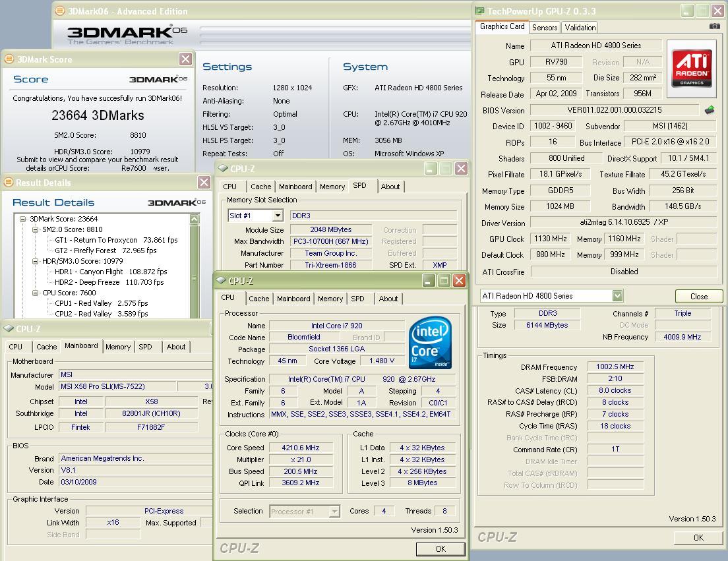The image size is (728, 561).
Task: Open SPD tab in front CPU-Z window
Action: [357, 299]
